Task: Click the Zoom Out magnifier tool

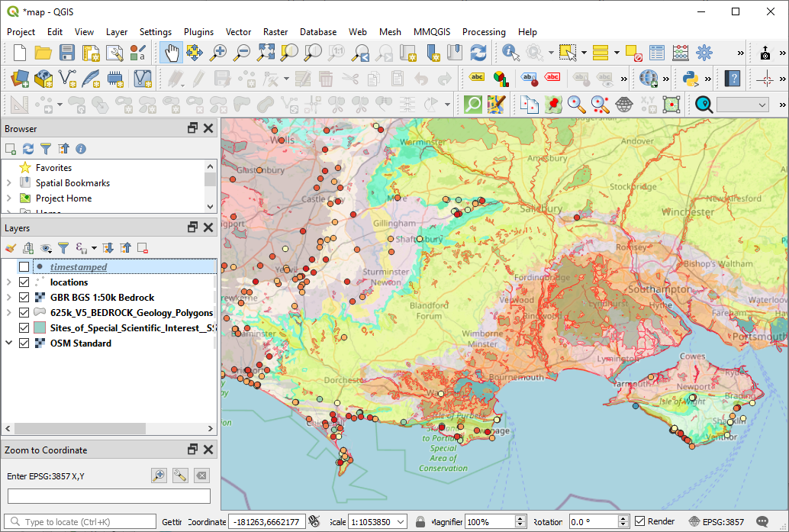Action: (x=242, y=53)
